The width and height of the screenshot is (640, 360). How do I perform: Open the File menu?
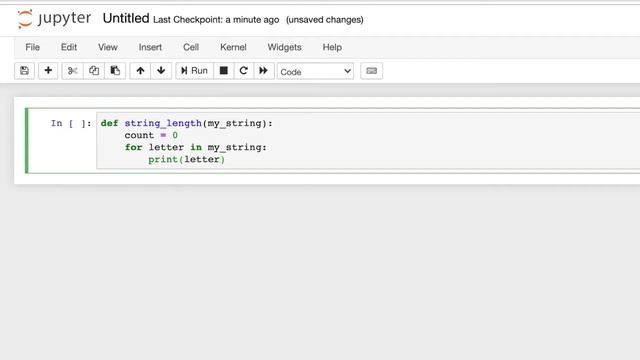33,47
